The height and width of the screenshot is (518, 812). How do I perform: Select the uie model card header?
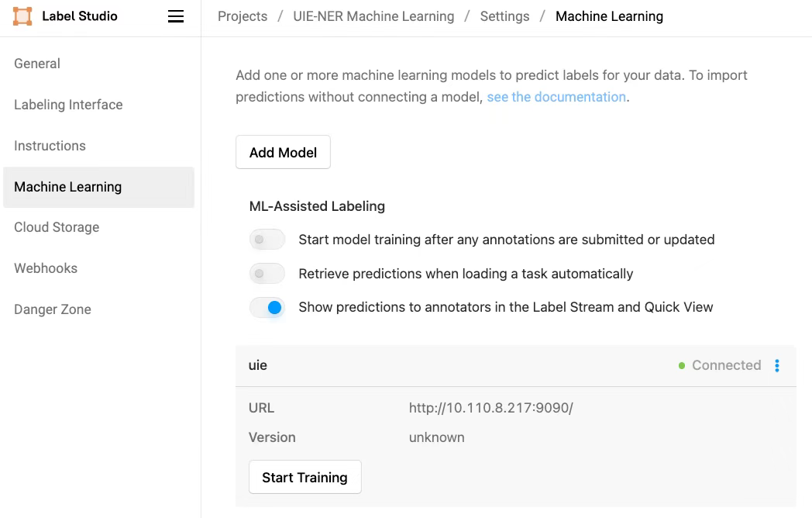[258, 365]
